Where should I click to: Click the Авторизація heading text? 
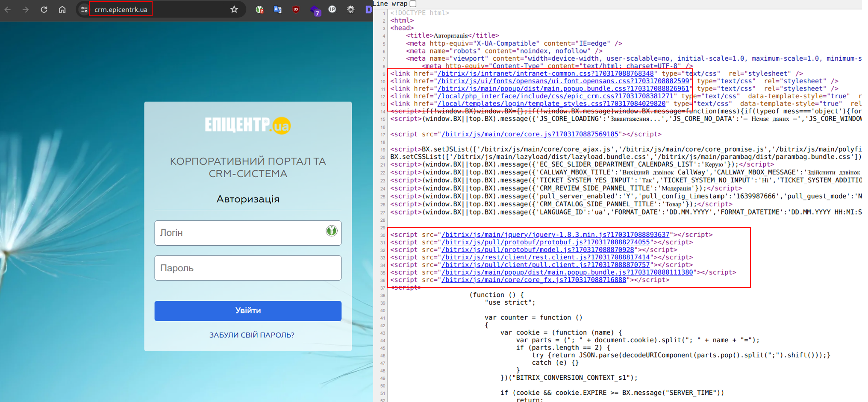click(248, 199)
